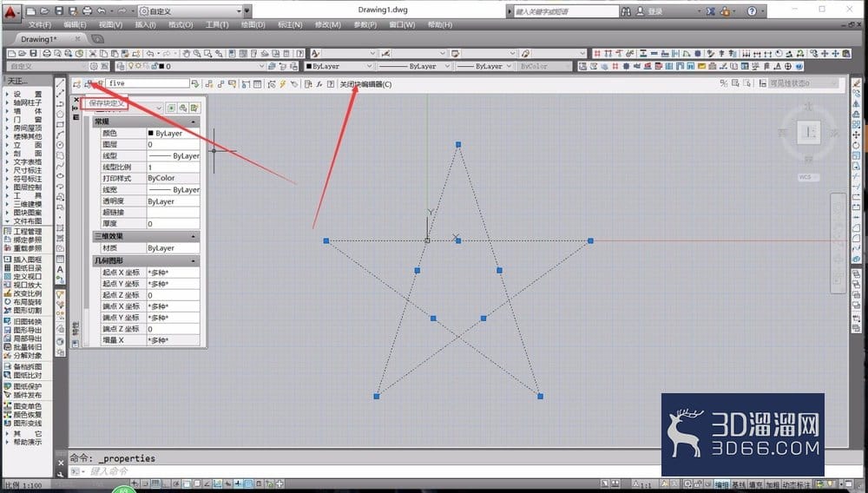Click the Erase tool in right modify toolbar
This screenshot has width=868, height=493.
click(857, 83)
